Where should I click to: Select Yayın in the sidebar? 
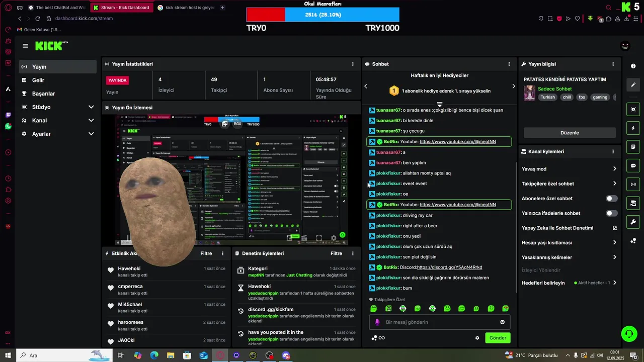[x=57, y=67]
